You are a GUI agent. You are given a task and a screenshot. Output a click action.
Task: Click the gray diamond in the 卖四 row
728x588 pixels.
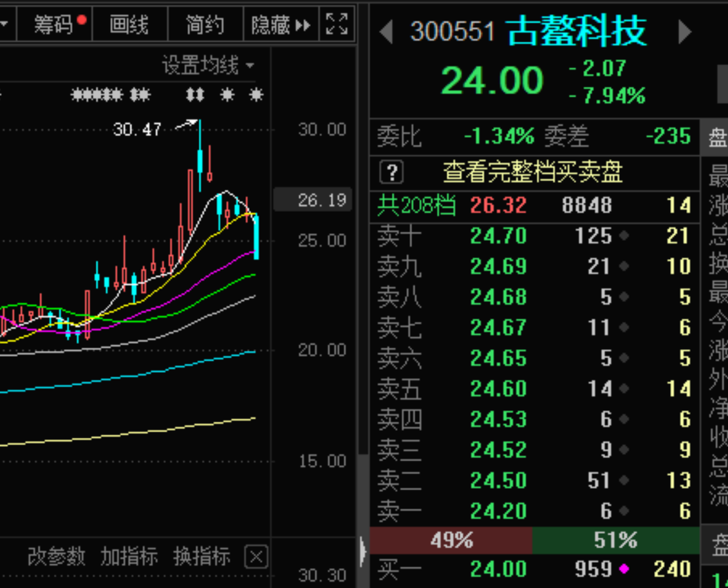624,419
